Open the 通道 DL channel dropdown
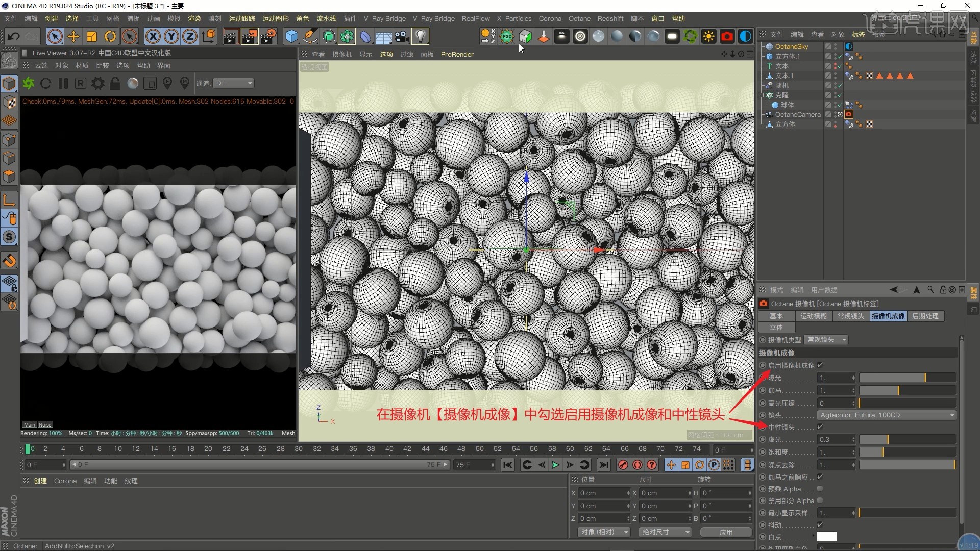Image resolution: width=980 pixels, height=551 pixels. click(234, 83)
